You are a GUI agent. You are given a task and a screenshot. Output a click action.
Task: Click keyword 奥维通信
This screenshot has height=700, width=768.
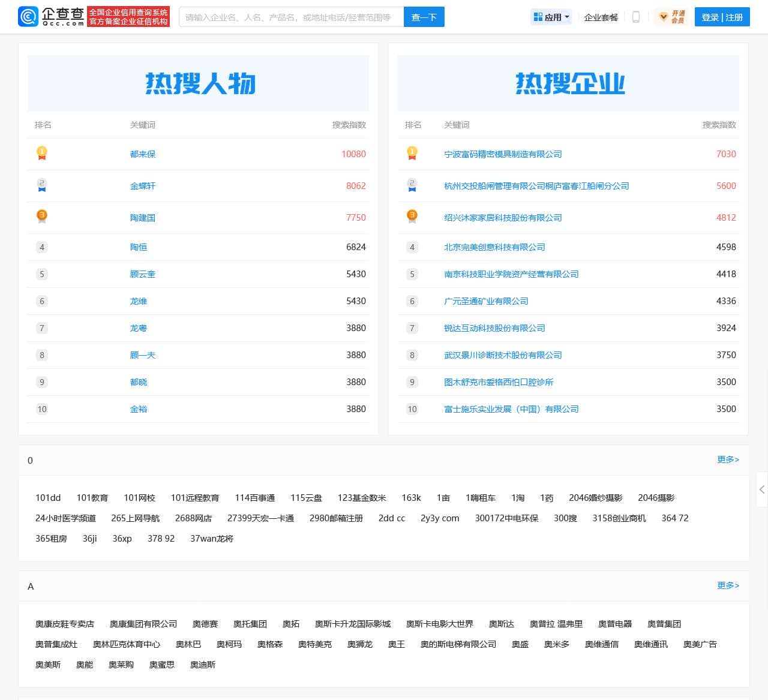(x=602, y=644)
